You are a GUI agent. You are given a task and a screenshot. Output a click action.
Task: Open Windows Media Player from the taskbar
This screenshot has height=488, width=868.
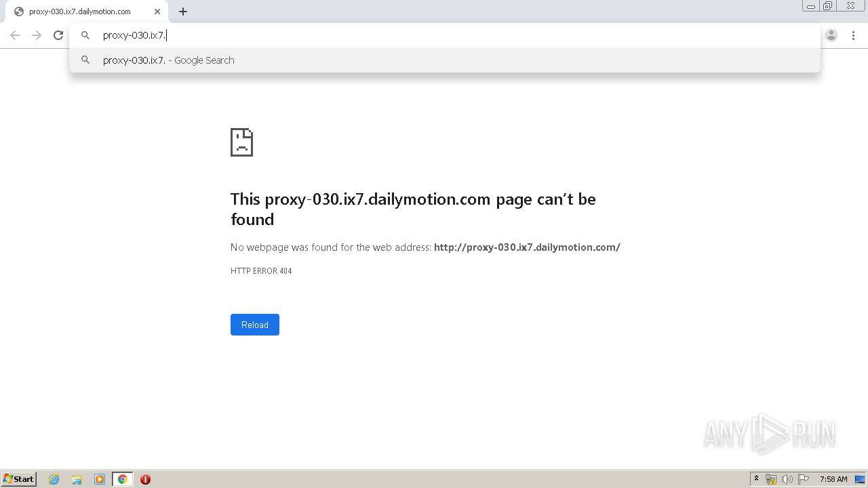tap(100, 479)
